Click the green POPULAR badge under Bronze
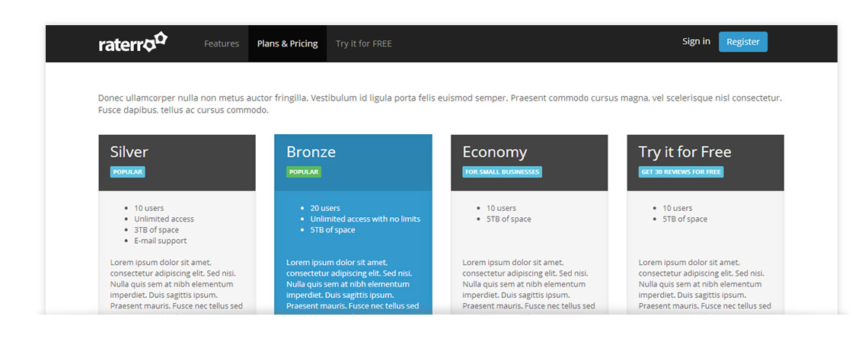Viewport: 868px width, 339px height. click(304, 172)
